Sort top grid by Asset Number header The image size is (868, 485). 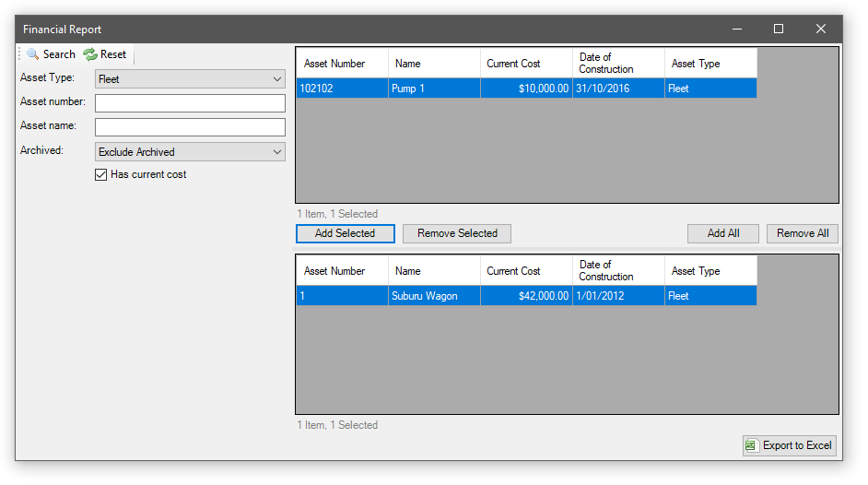342,64
